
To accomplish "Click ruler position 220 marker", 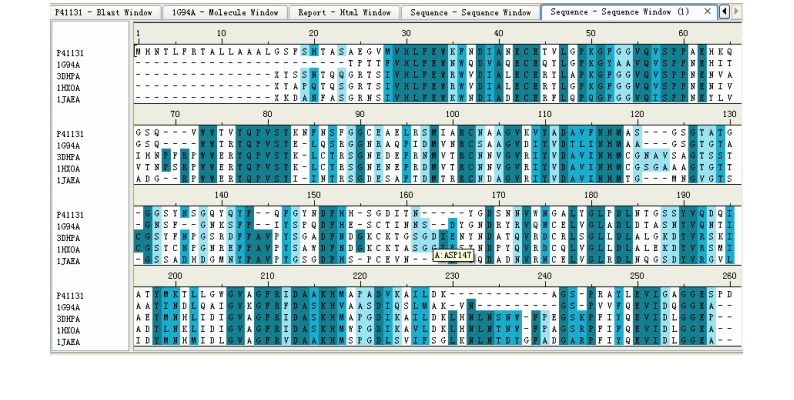I will pos(360,276).
